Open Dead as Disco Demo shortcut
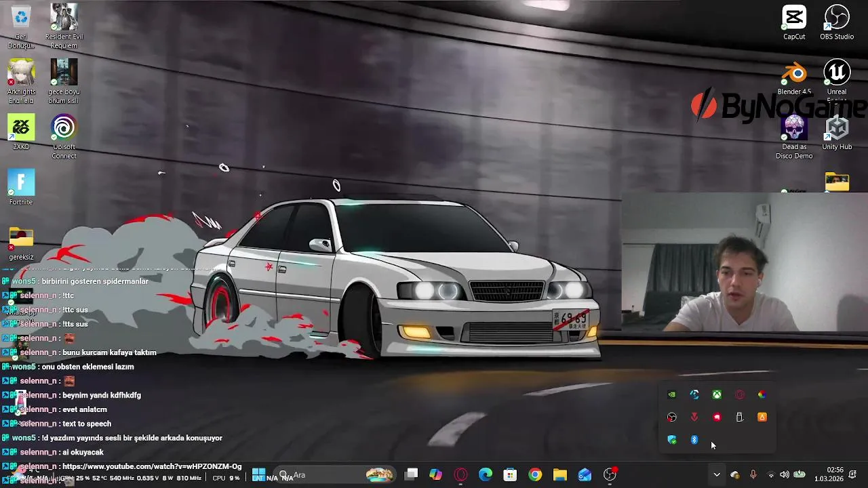This screenshot has height=488, width=868. [x=794, y=138]
